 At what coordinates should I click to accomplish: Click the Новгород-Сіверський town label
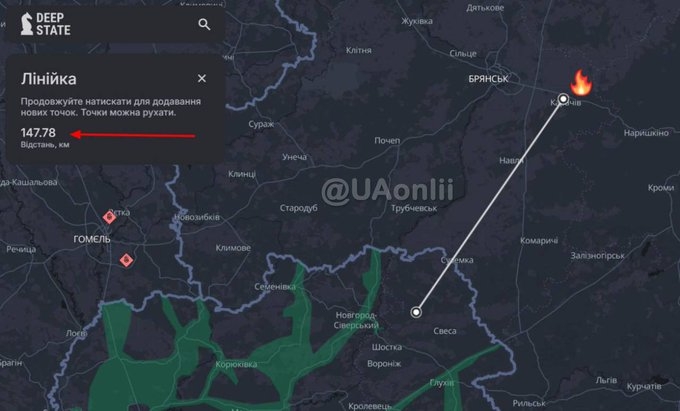coord(356,320)
